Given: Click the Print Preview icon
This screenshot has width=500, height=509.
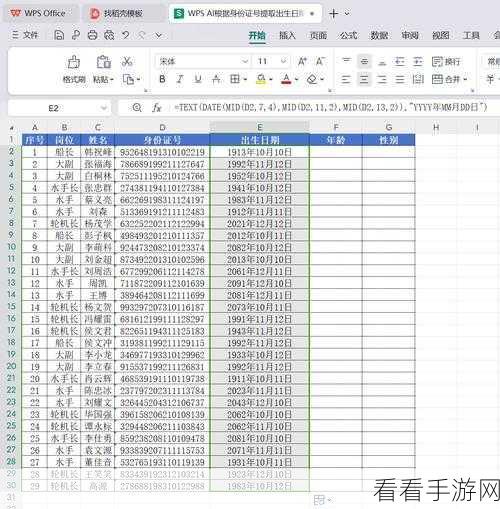Looking at the screenshot, I should [x=109, y=35].
